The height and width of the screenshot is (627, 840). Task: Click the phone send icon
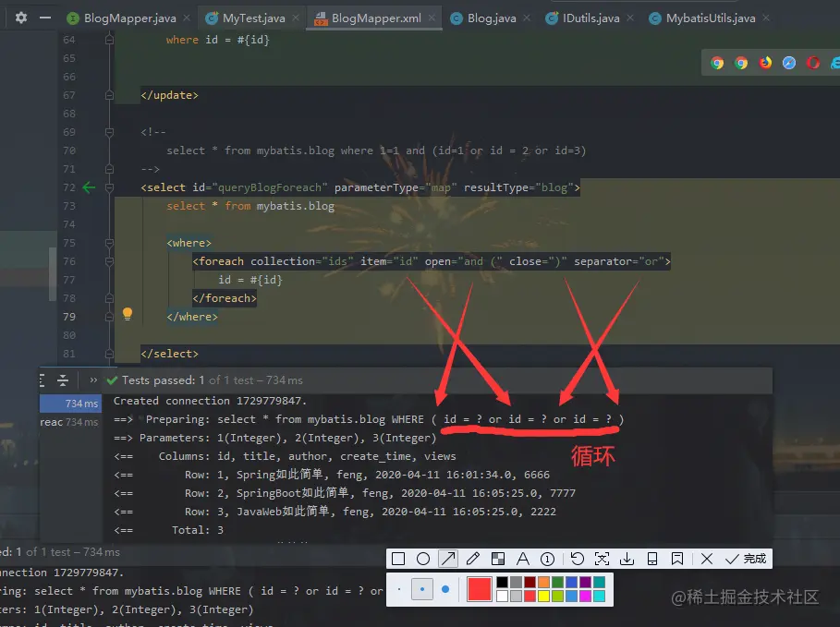(652, 559)
